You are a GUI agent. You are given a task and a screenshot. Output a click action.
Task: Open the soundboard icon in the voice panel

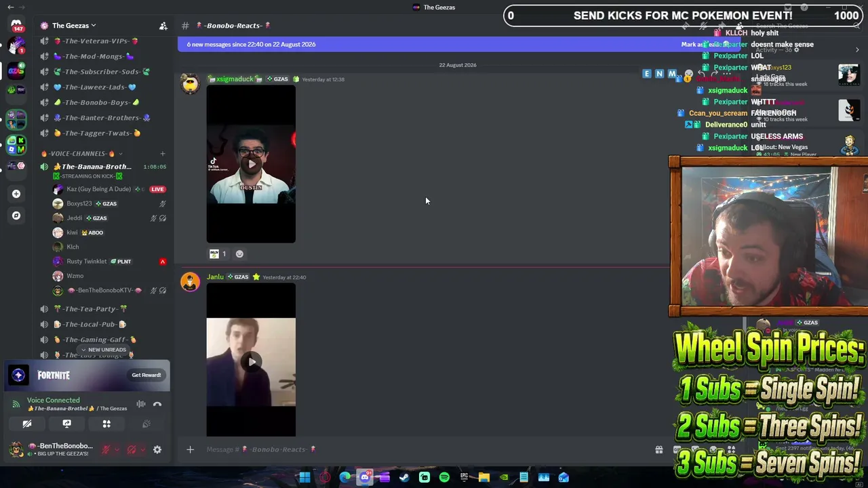coord(146,424)
